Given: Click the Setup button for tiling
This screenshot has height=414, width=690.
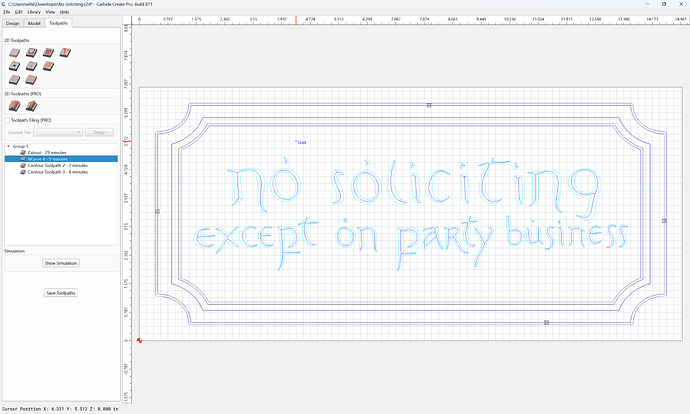Looking at the screenshot, I should click(99, 132).
